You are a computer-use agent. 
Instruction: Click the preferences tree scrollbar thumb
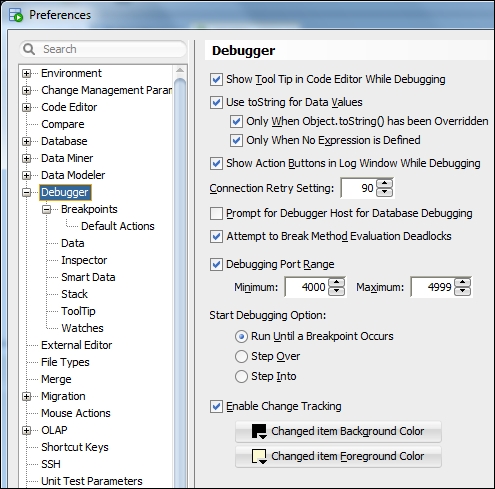180,283
